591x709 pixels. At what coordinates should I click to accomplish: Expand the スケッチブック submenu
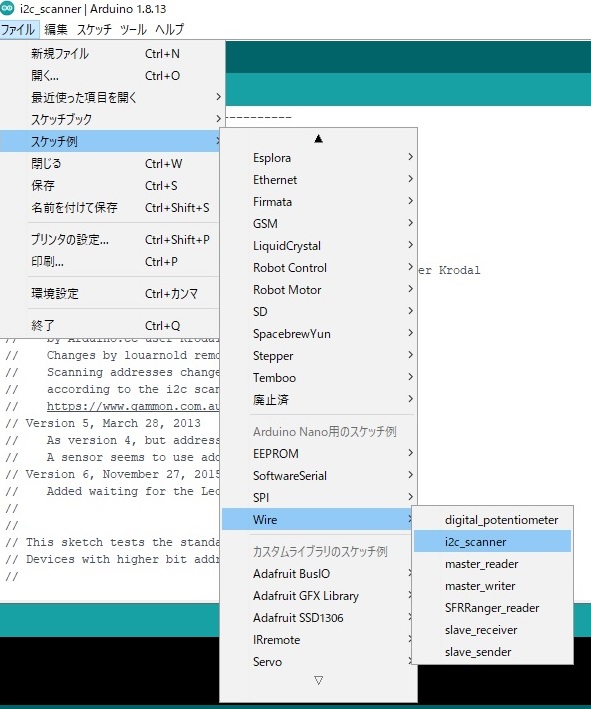pyautogui.click(x=109, y=119)
